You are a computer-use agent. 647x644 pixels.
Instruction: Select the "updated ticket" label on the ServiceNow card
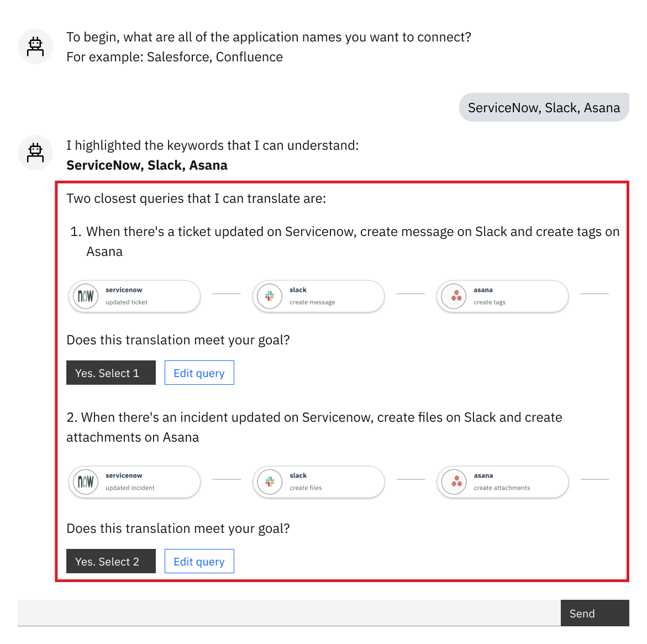(x=127, y=302)
